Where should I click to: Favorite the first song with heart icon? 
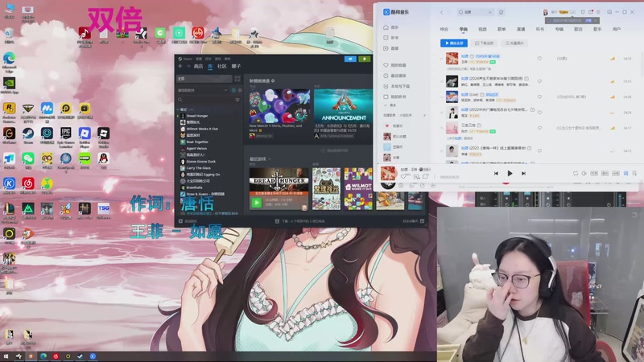click(539, 59)
